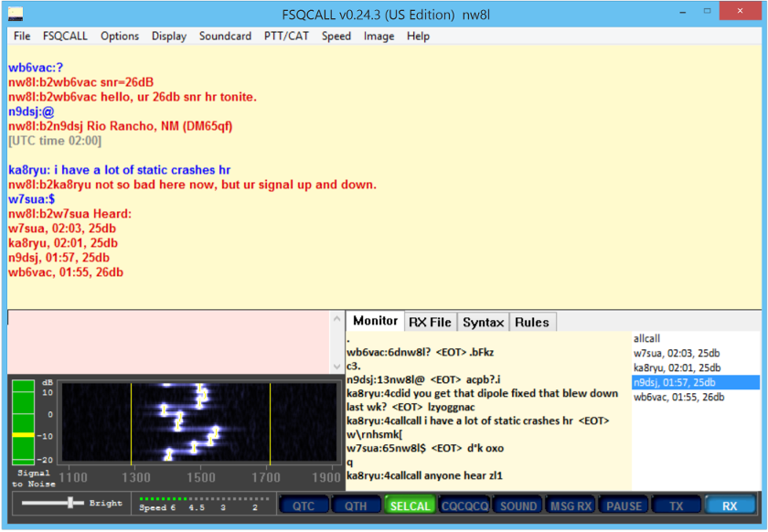
Task: Click the 'w7sua:$' line in receive pane
Action: [31, 199]
